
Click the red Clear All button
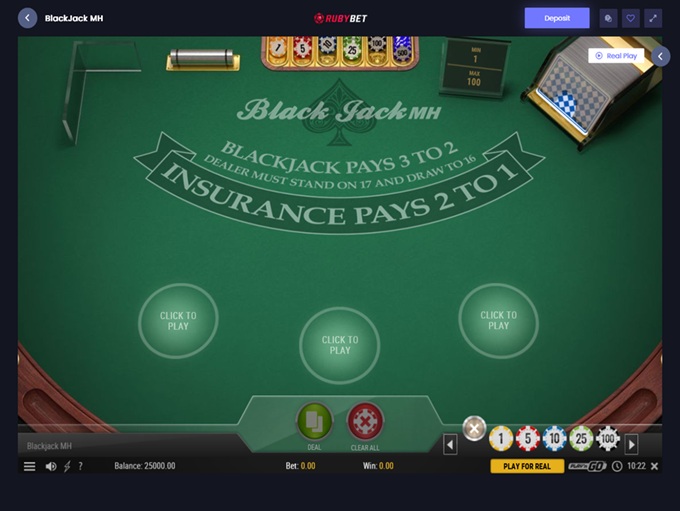[x=365, y=421]
